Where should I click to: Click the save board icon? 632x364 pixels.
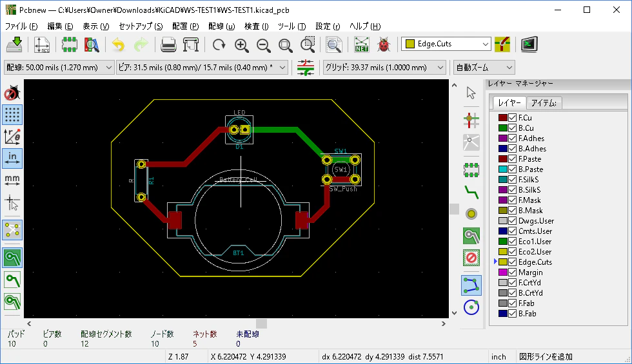coord(14,44)
